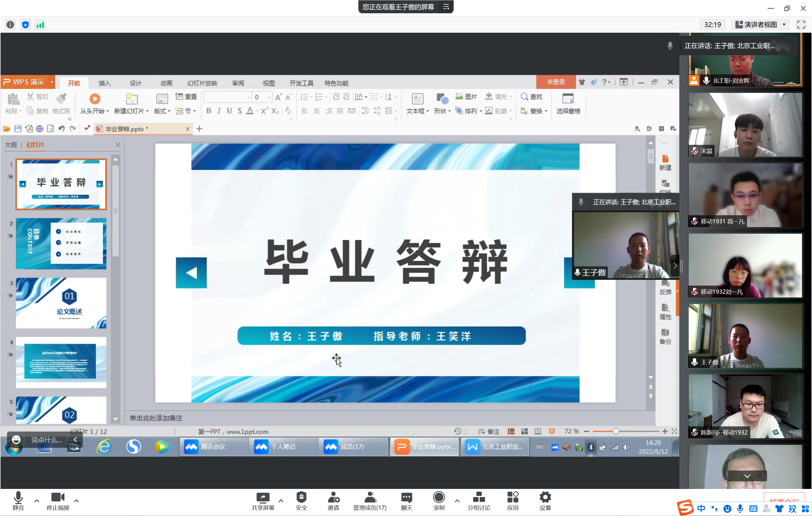Click the 从头开始 play-from-start icon
The image size is (812, 516).
click(x=94, y=99)
